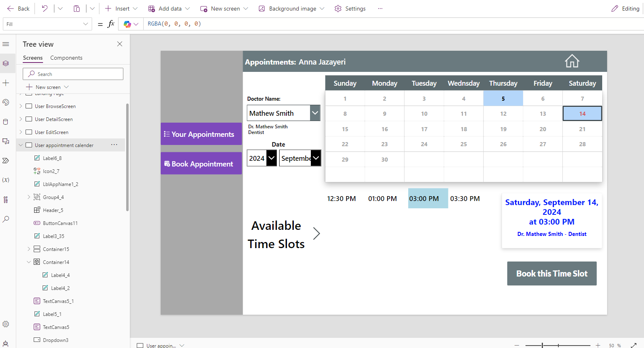Open Variables panel in left rail

point(6,180)
